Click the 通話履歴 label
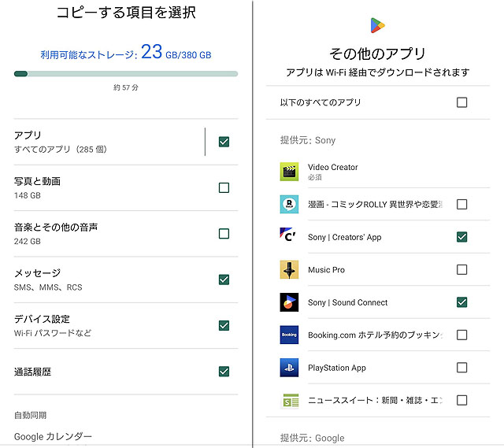The height and width of the screenshot is (448, 504). 32,372
